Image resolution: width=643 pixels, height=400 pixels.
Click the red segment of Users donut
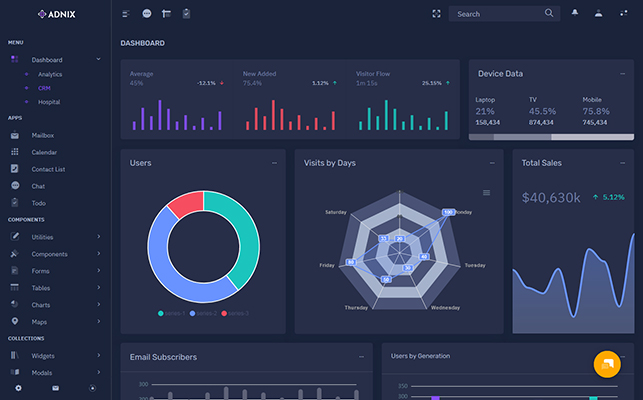[x=188, y=203]
